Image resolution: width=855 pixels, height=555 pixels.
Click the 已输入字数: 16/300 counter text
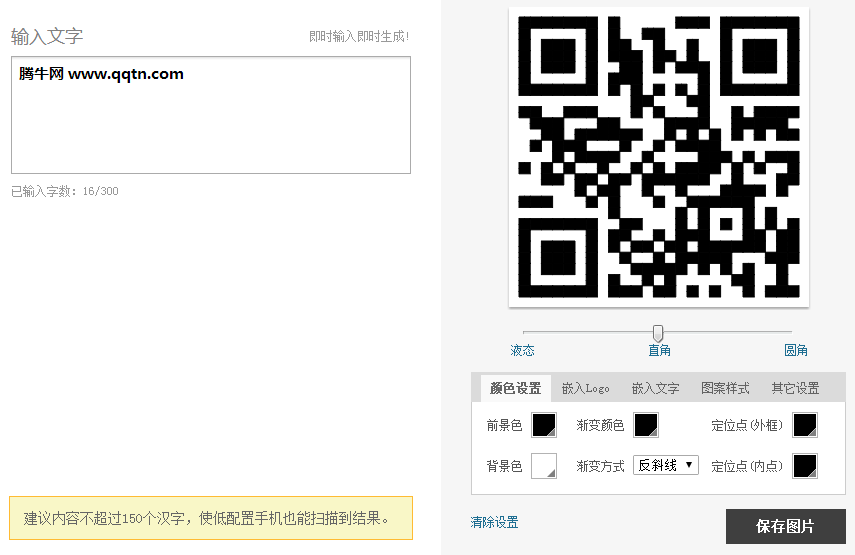[65, 191]
